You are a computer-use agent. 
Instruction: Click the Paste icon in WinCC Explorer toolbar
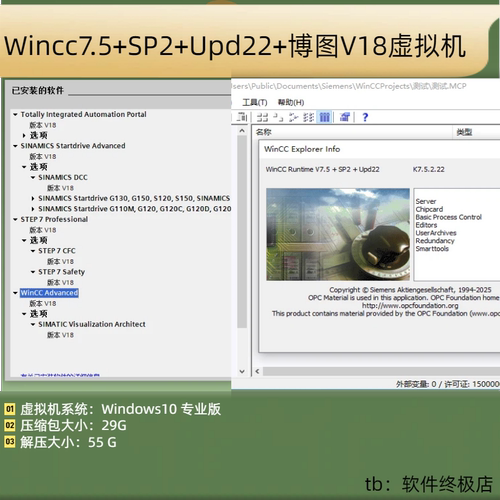(242, 117)
